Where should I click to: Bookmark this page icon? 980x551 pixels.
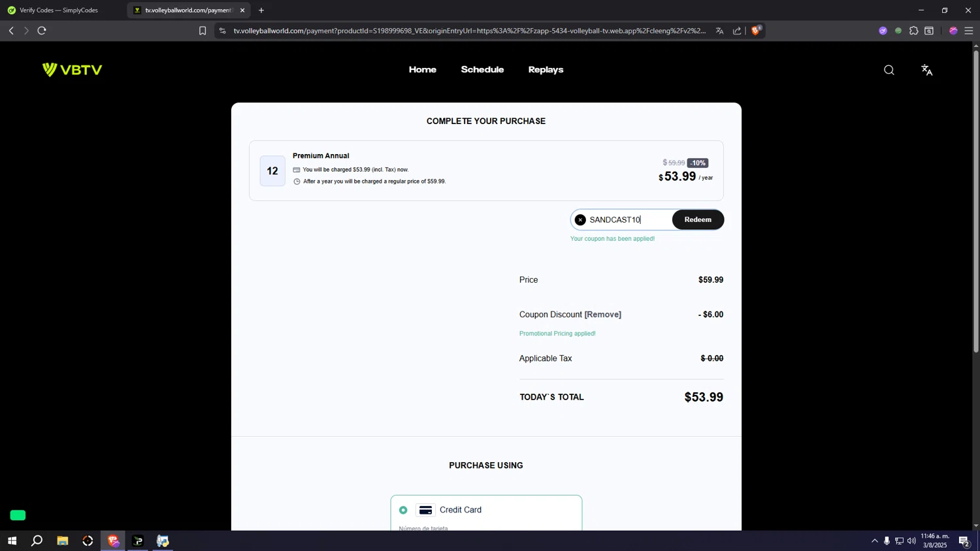[x=203, y=31]
